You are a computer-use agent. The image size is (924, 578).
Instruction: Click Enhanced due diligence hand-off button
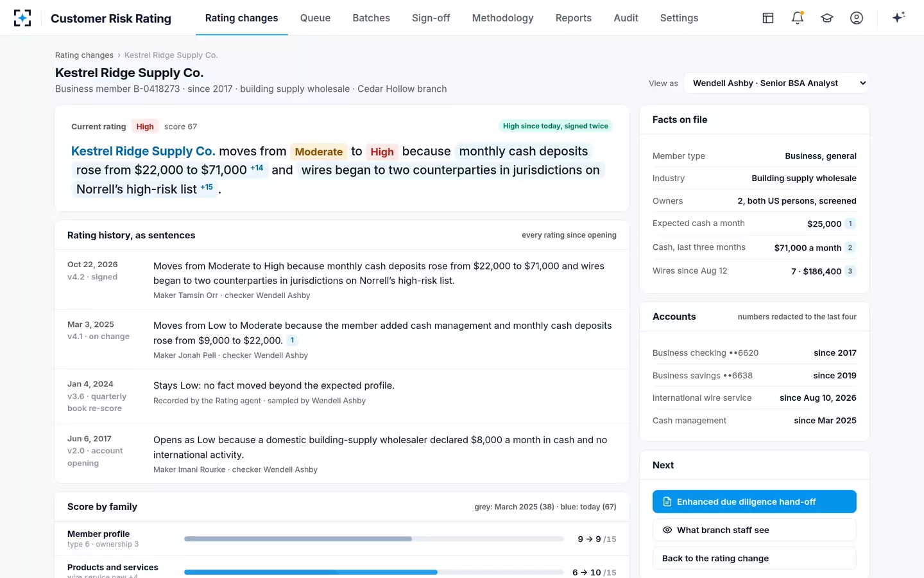point(755,502)
